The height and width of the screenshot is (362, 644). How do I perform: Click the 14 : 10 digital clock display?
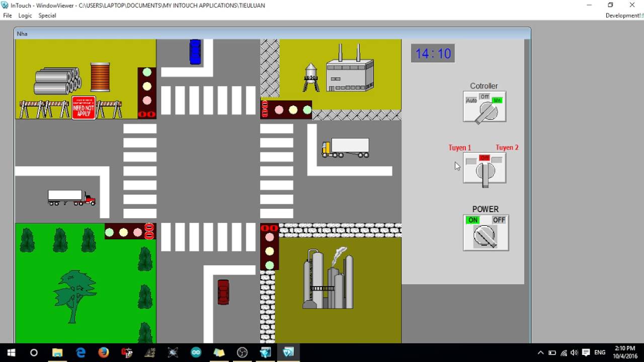click(x=433, y=53)
